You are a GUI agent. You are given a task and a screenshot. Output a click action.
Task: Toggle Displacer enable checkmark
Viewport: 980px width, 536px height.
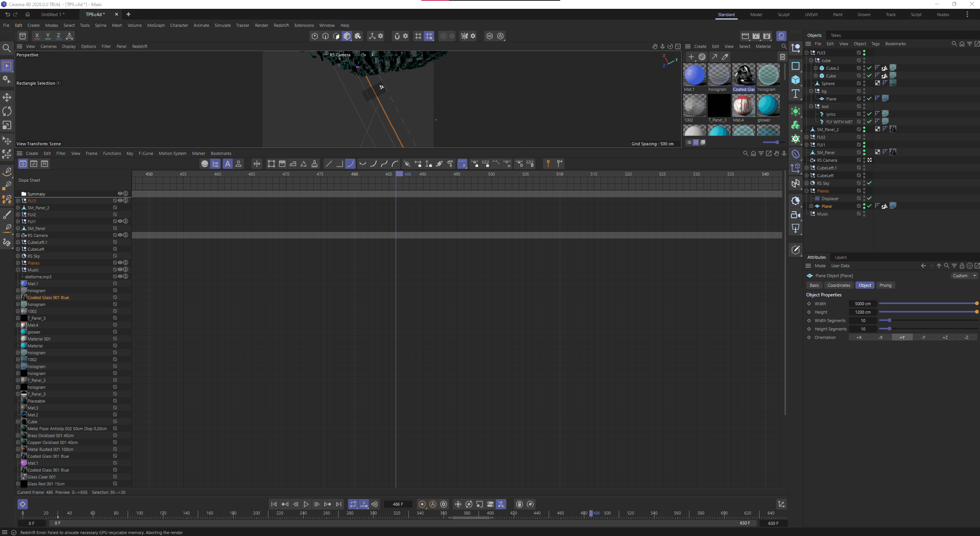(869, 199)
